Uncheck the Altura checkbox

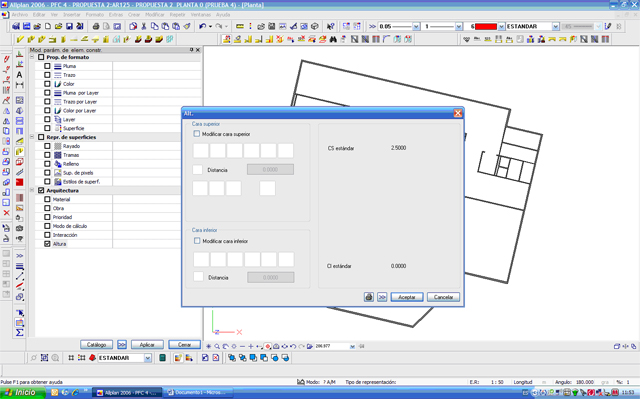[x=47, y=244]
